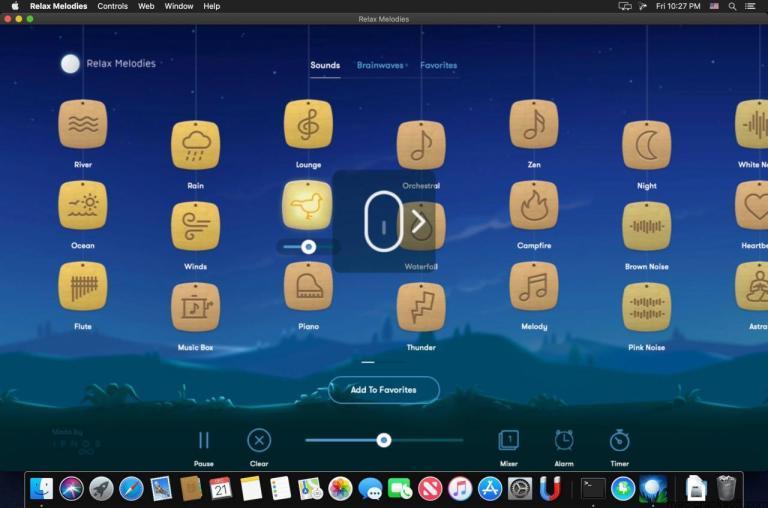Viewport: 768px width, 508px height.
Task: Open App Store from the dock
Action: pyautogui.click(x=490, y=488)
